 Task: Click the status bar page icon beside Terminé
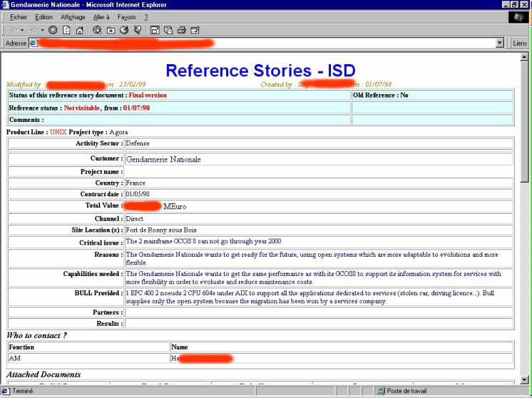(6, 391)
